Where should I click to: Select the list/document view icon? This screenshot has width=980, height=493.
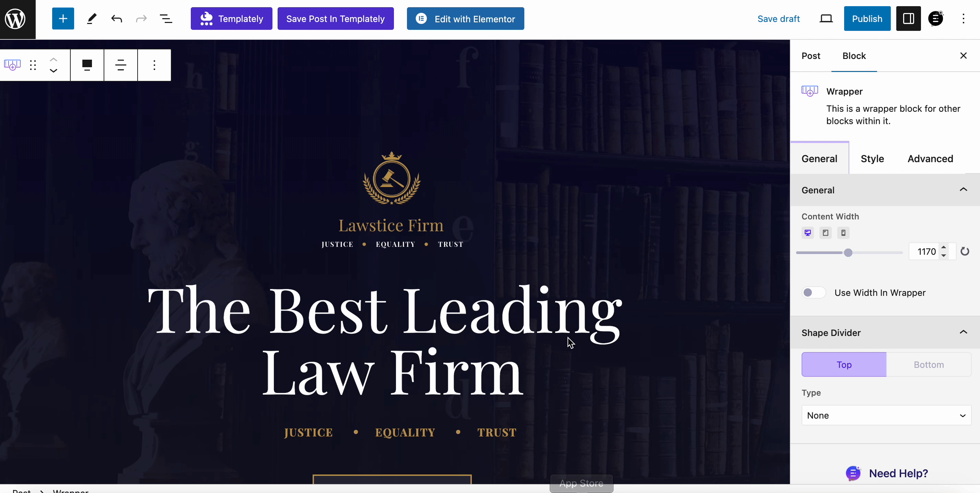pos(166,19)
